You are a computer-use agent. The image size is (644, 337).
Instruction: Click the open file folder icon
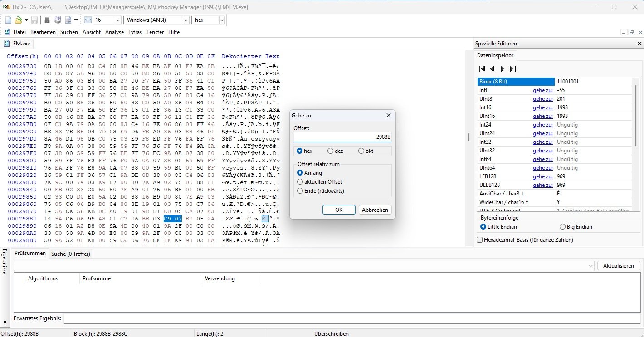pos(18,20)
